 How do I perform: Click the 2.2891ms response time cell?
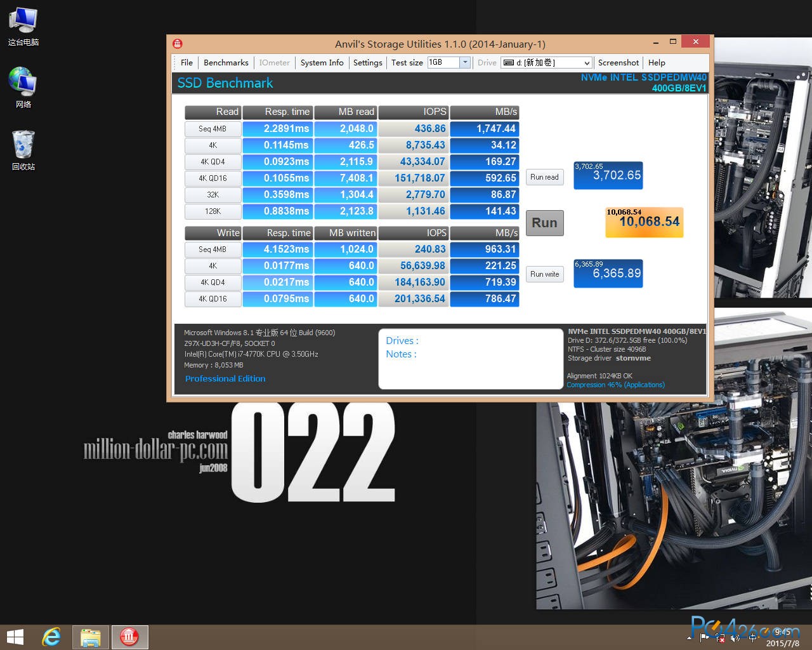point(278,129)
